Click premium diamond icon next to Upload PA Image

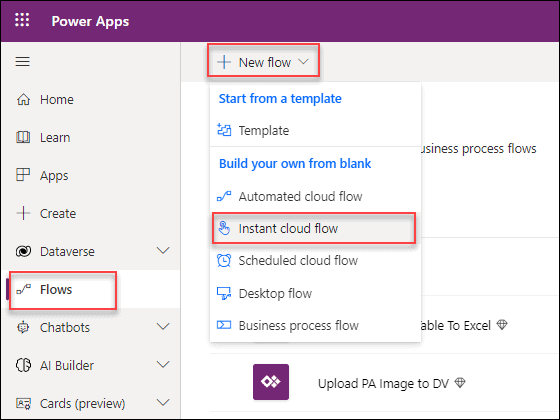460,383
